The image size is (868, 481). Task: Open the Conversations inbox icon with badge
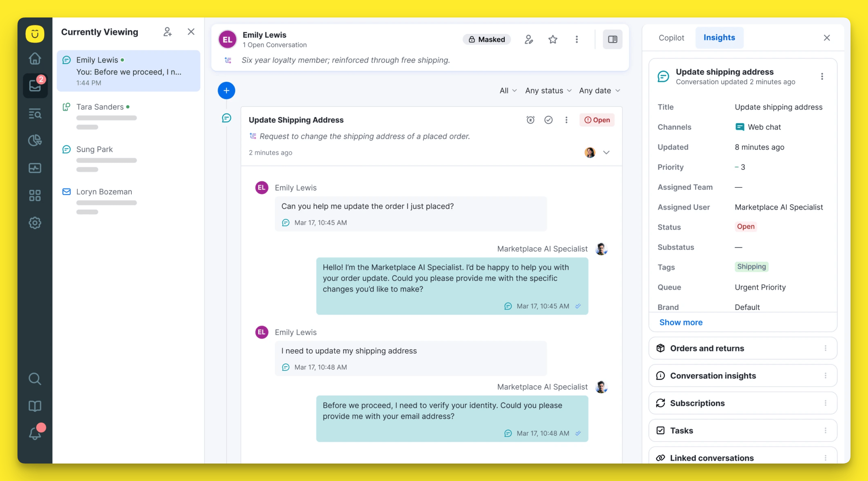[x=35, y=86]
